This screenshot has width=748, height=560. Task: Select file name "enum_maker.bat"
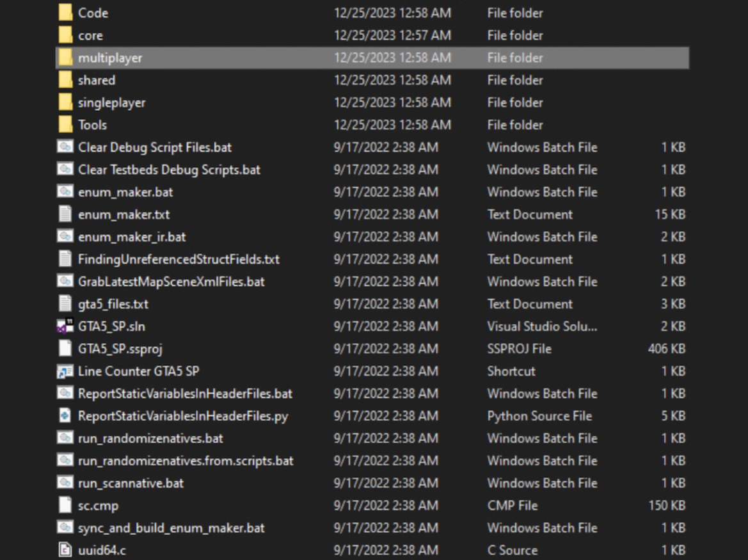(125, 192)
